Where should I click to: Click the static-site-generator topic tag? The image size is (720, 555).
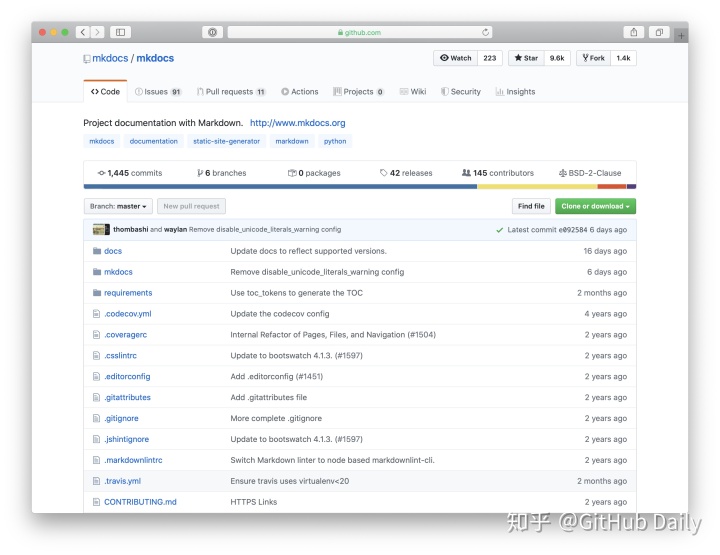pyautogui.click(x=226, y=141)
